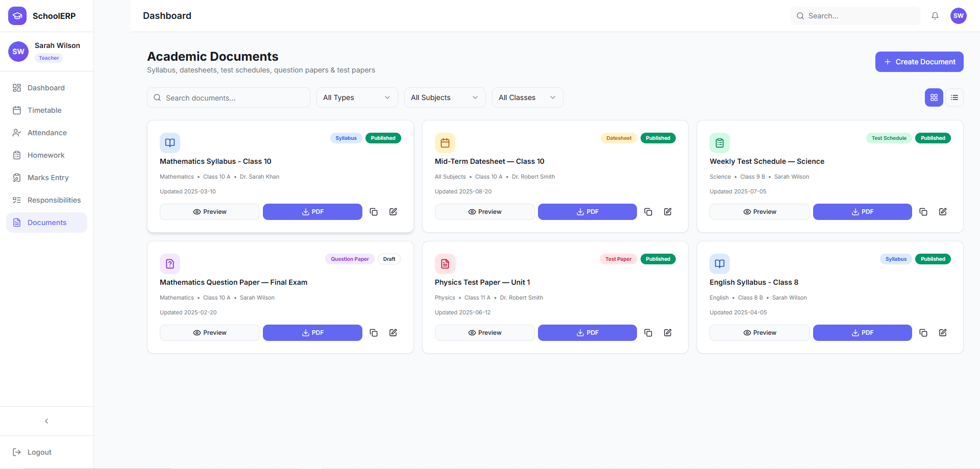Click the Test Paper tag on Physics card

(618, 259)
